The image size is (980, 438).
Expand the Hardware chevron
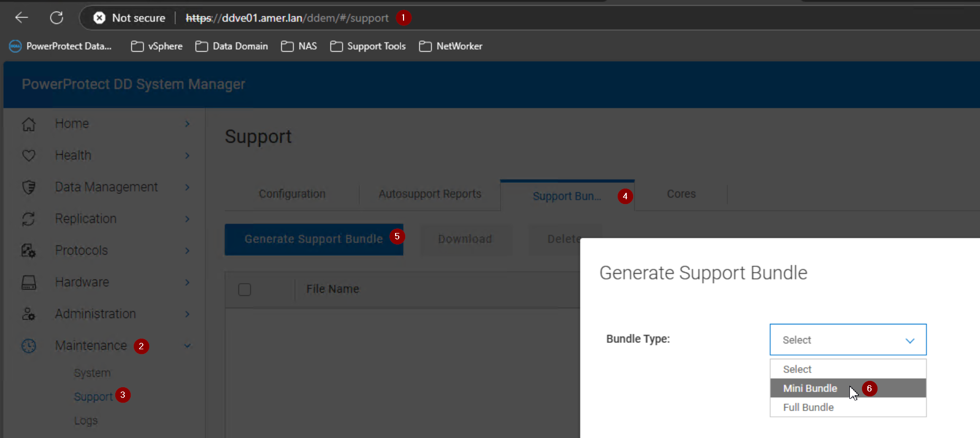coord(187,282)
